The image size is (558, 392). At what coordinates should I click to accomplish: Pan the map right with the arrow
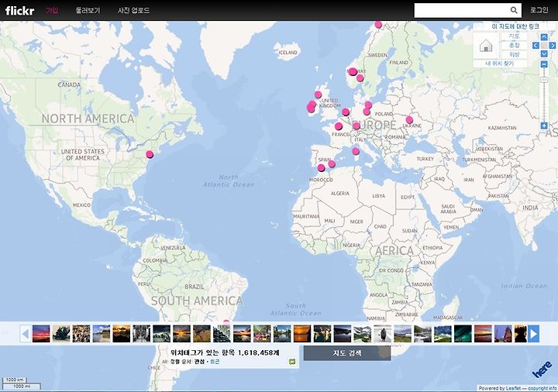pos(552,46)
